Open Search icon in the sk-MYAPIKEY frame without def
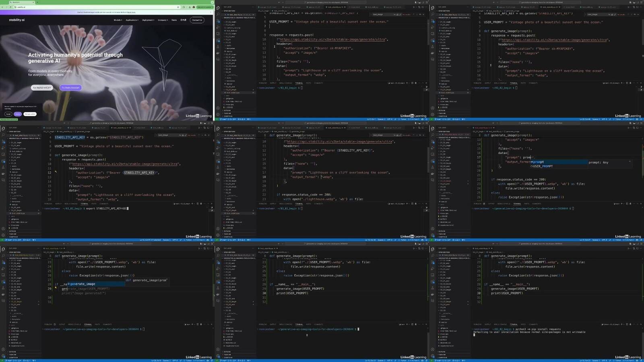The height and width of the screenshot is (362, 644). click(x=218, y=14)
